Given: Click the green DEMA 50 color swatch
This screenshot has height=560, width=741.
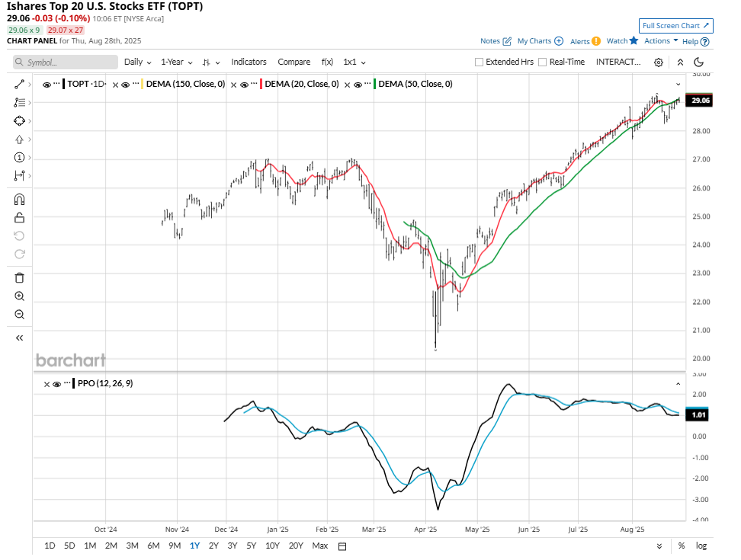Looking at the screenshot, I should (375, 84).
